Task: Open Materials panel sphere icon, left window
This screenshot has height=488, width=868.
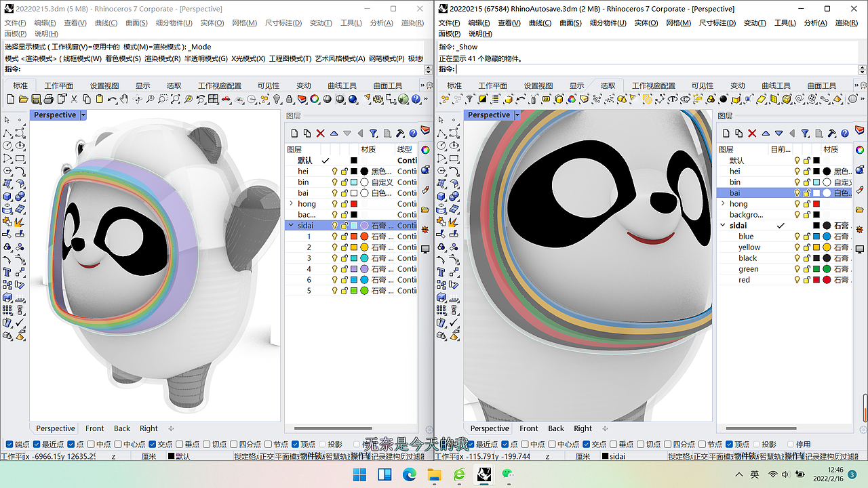Action: (425, 169)
